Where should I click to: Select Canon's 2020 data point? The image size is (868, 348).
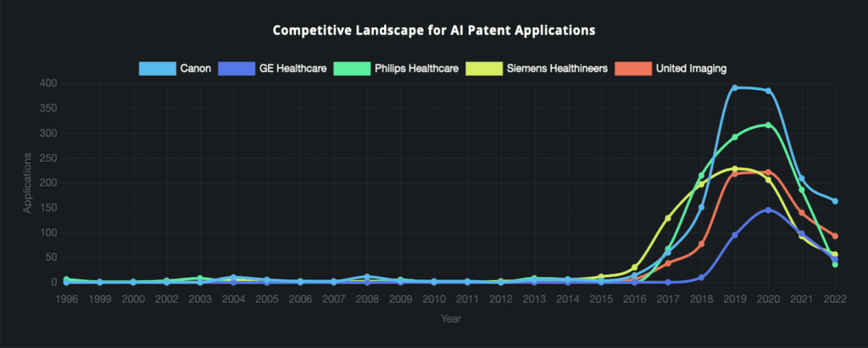point(768,90)
